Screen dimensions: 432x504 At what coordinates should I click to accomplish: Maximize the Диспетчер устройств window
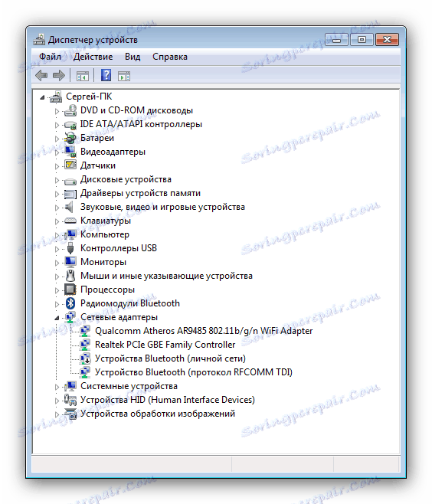click(362, 40)
